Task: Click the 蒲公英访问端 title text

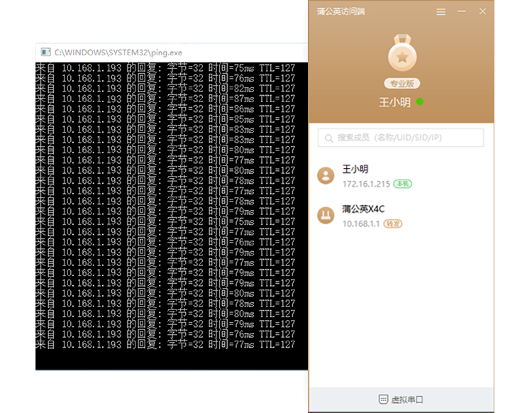Action: pos(341,11)
